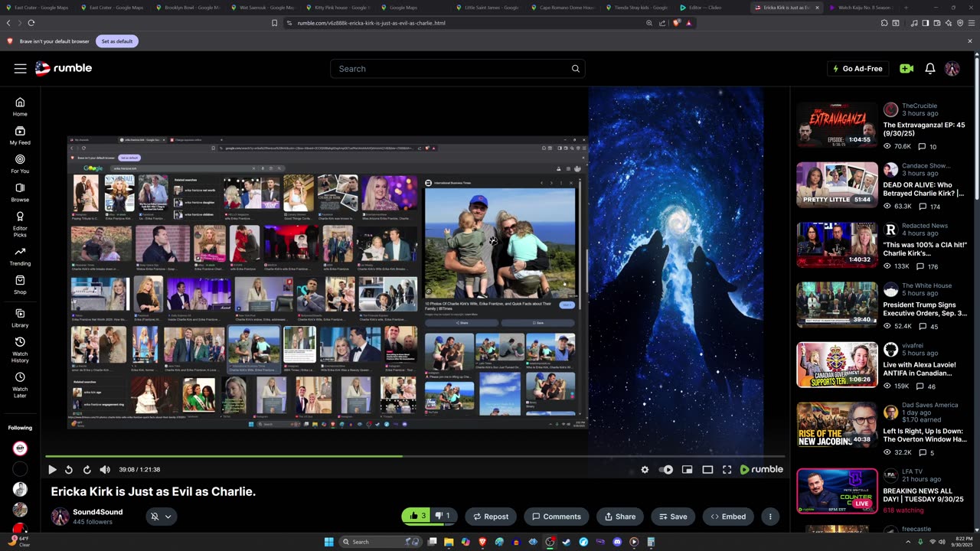Enable picture-in-picture mode
Viewport: 980px width, 551px height.
687,470
